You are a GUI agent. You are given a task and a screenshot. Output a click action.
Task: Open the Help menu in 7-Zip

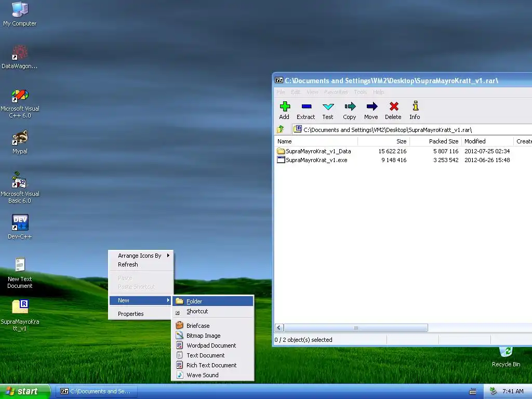point(378,92)
